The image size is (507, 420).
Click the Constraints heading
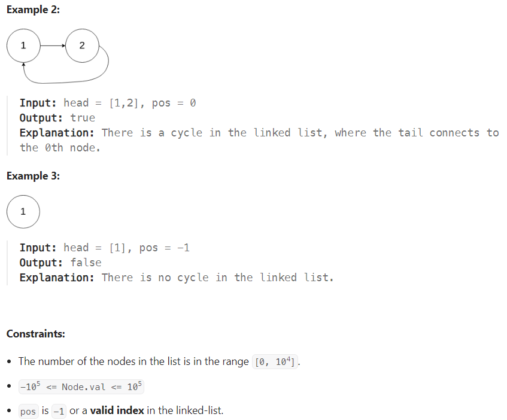pos(35,334)
